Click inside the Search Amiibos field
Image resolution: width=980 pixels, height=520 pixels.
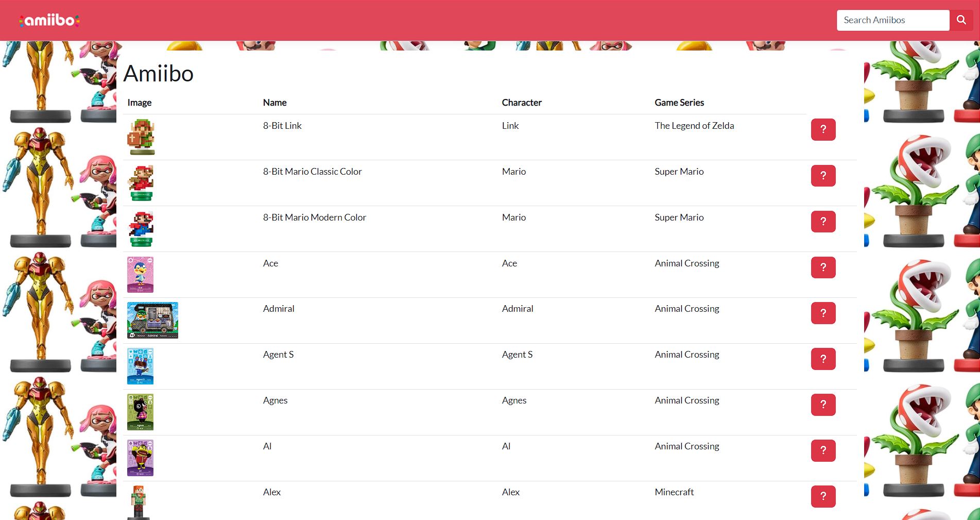[893, 20]
